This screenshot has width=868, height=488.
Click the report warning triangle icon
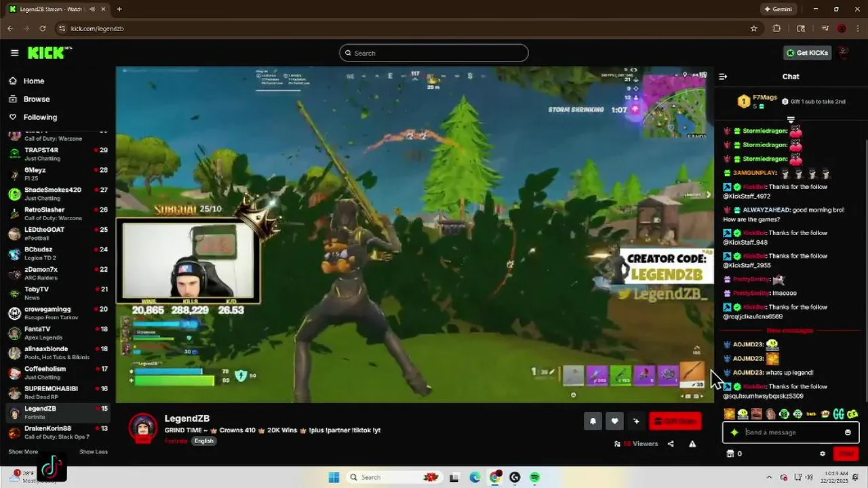coord(692,444)
